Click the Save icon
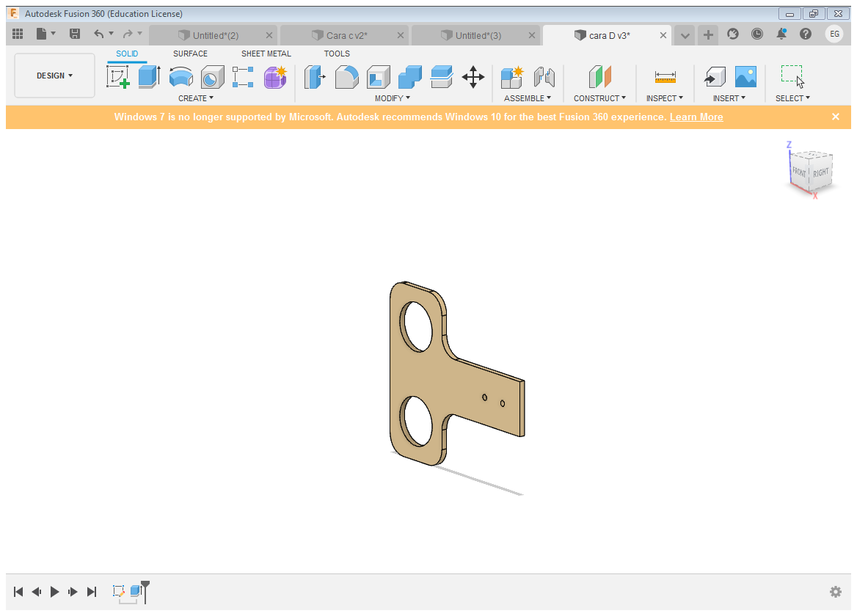 [x=75, y=34]
